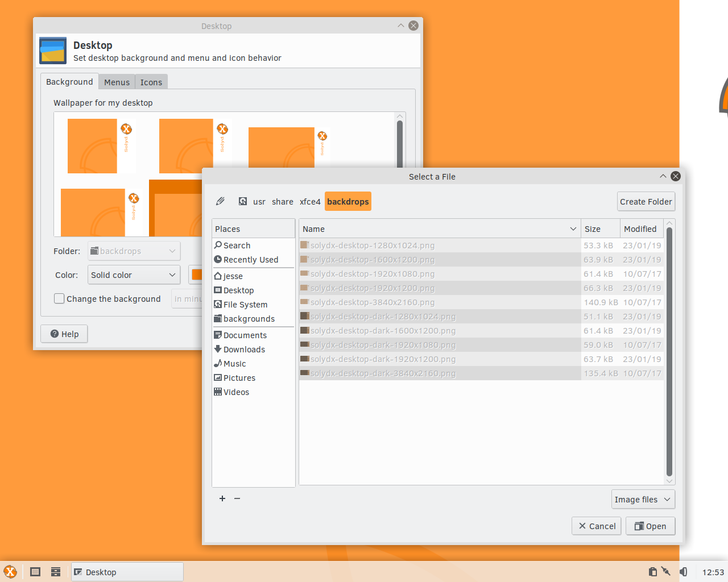Select solydx-desktop-dark-1280x1024.png file
The image size is (728, 582).
(440, 316)
